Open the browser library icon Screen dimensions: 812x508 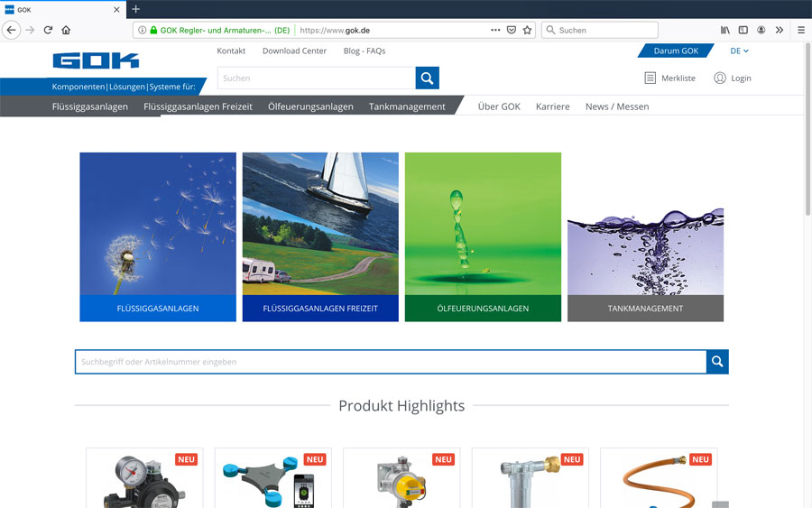pyautogui.click(x=725, y=30)
